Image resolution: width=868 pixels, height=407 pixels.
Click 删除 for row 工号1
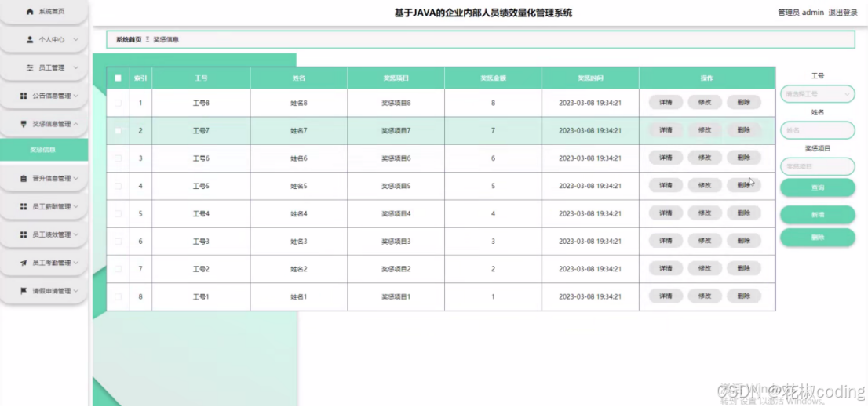coord(744,296)
